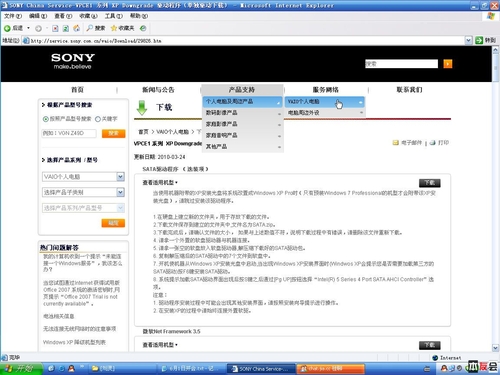The image size is (500, 375).
Task: Open the 选择产品子类别 combo box
Action: point(83,192)
